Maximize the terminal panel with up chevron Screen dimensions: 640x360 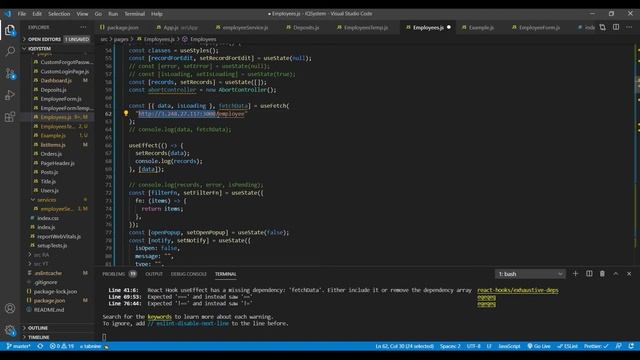click(x=616, y=273)
